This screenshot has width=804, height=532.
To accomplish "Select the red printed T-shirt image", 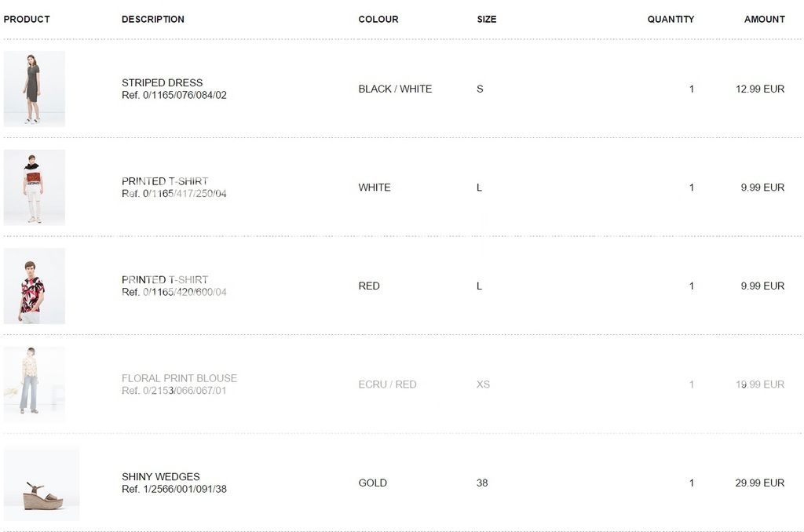I will (34, 286).
